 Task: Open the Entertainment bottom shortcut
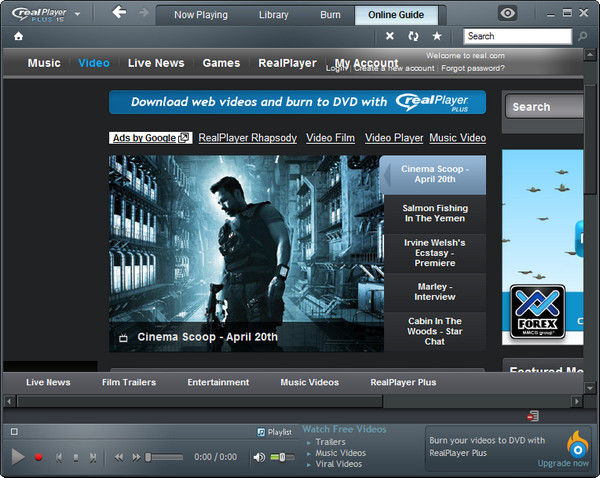218,382
